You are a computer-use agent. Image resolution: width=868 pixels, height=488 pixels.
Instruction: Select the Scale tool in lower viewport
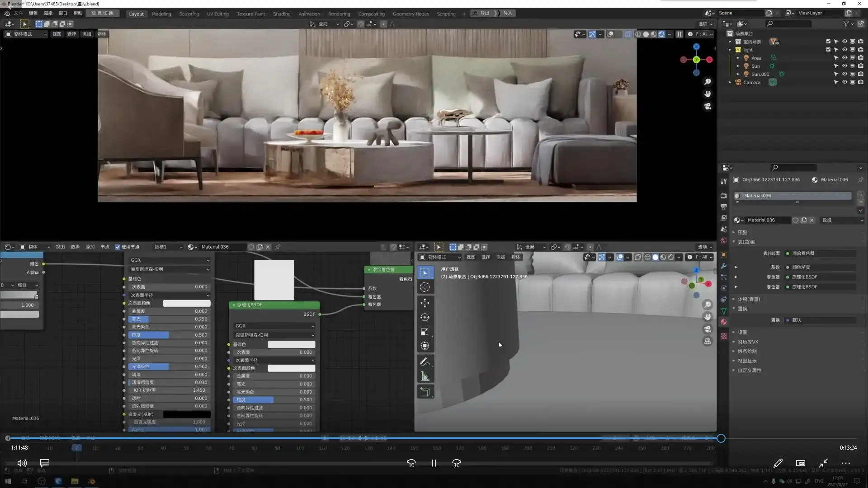(x=425, y=332)
